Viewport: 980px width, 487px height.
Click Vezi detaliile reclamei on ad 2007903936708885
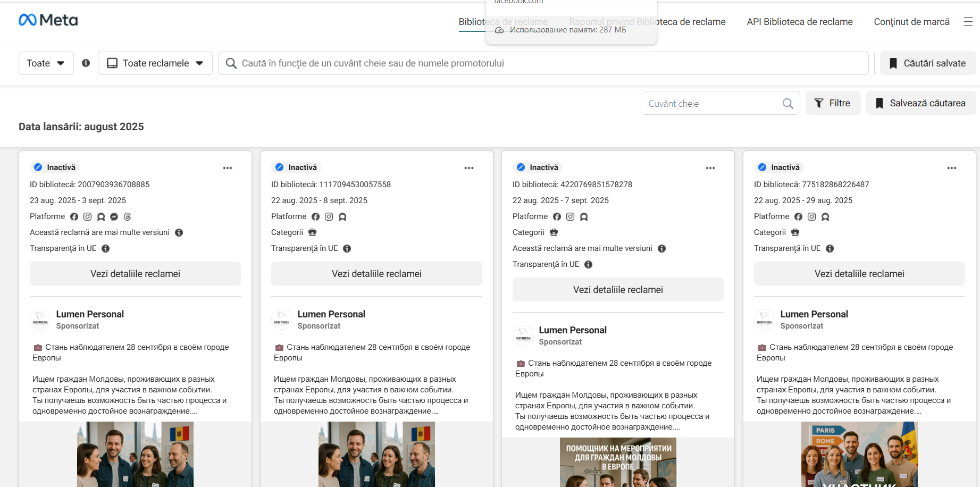[x=135, y=274]
